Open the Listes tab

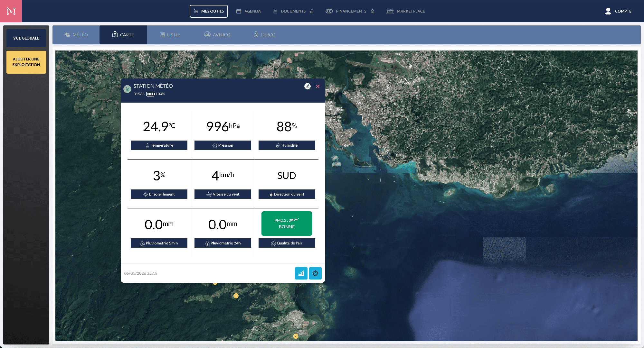pos(170,35)
